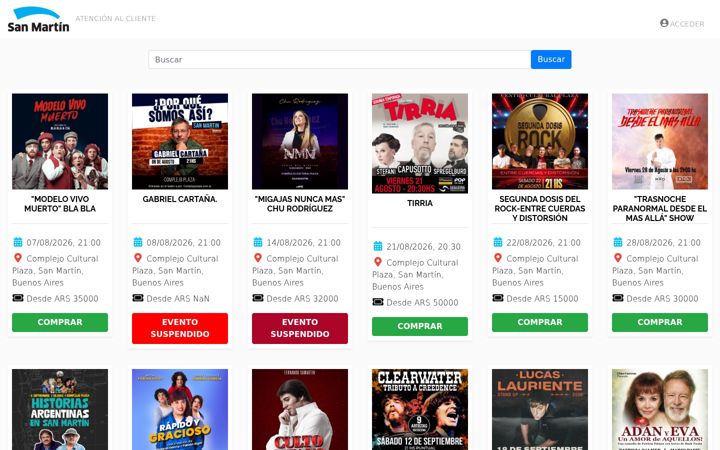Open the Historias Argentinas en San Martín poster

(x=60, y=410)
